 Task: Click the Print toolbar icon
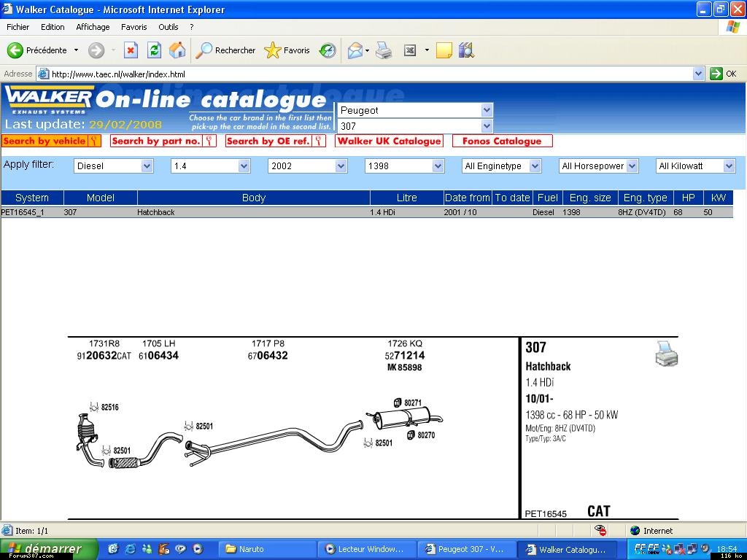(x=384, y=50)
